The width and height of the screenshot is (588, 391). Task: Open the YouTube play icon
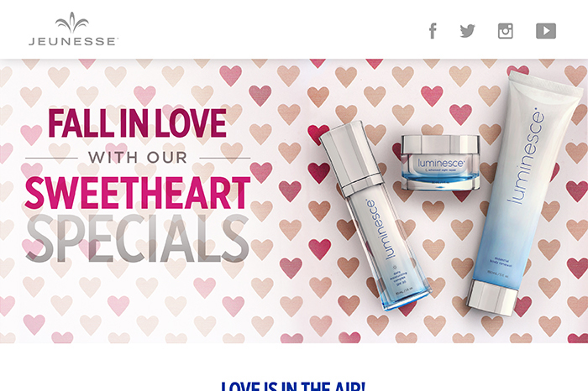pos(546,31)
